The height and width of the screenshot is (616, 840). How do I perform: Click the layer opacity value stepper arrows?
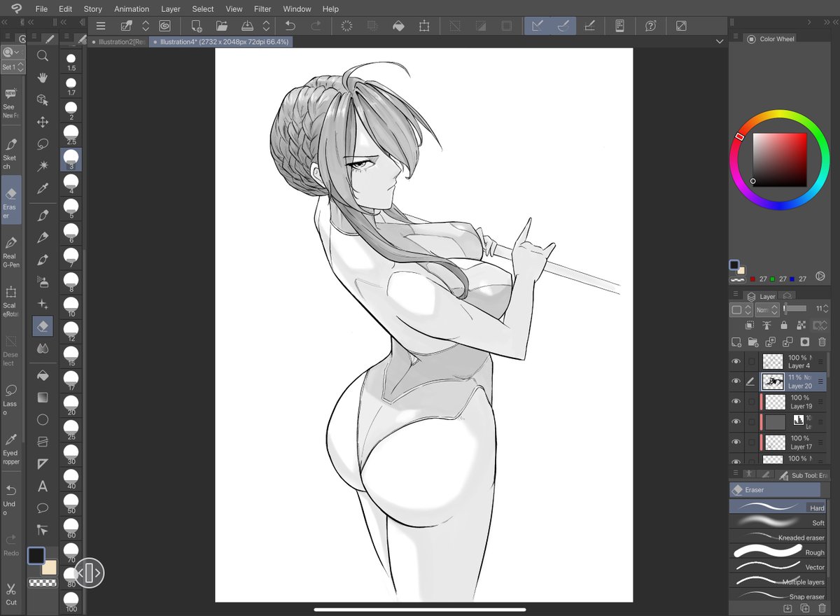coord(826,309)
